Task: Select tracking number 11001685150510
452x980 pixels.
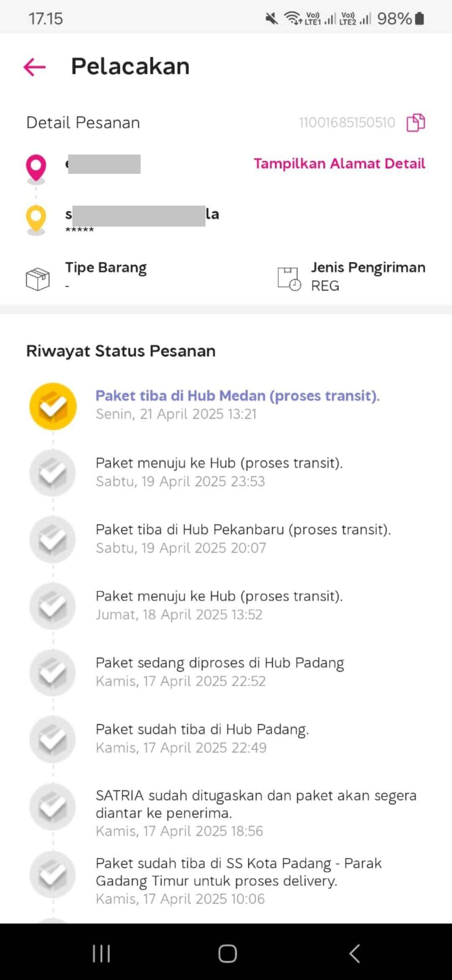Action: tap(347, 123)
